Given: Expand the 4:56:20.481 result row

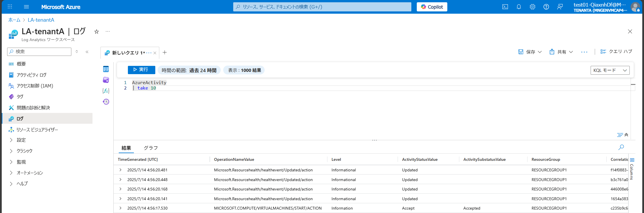Looking at the screenshot, I should 120,170.
